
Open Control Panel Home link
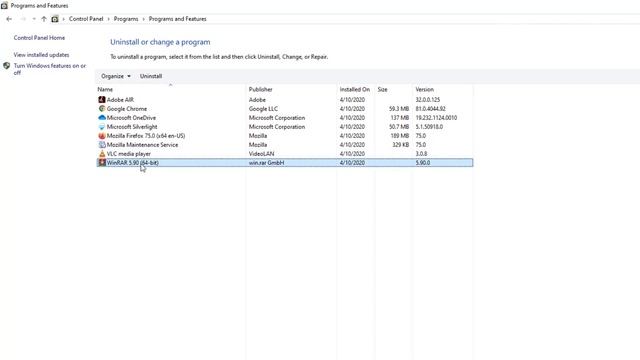(39, 38)
